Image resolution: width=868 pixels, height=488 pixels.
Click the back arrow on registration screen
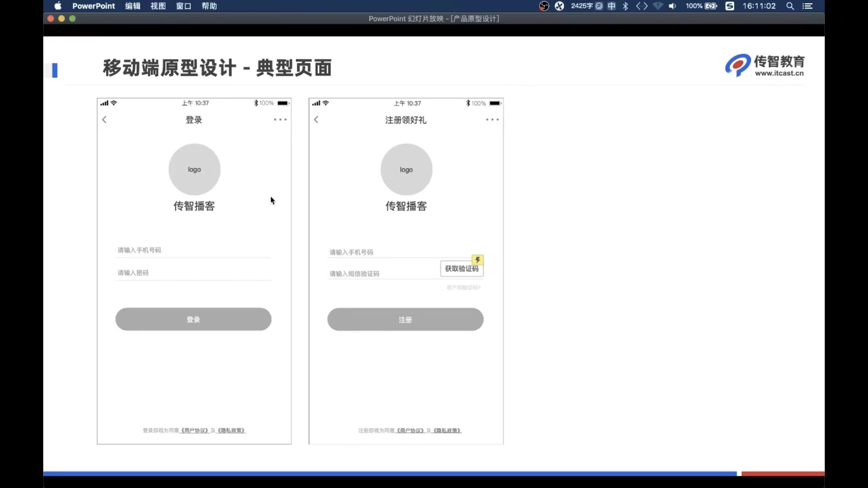[316, 119]
